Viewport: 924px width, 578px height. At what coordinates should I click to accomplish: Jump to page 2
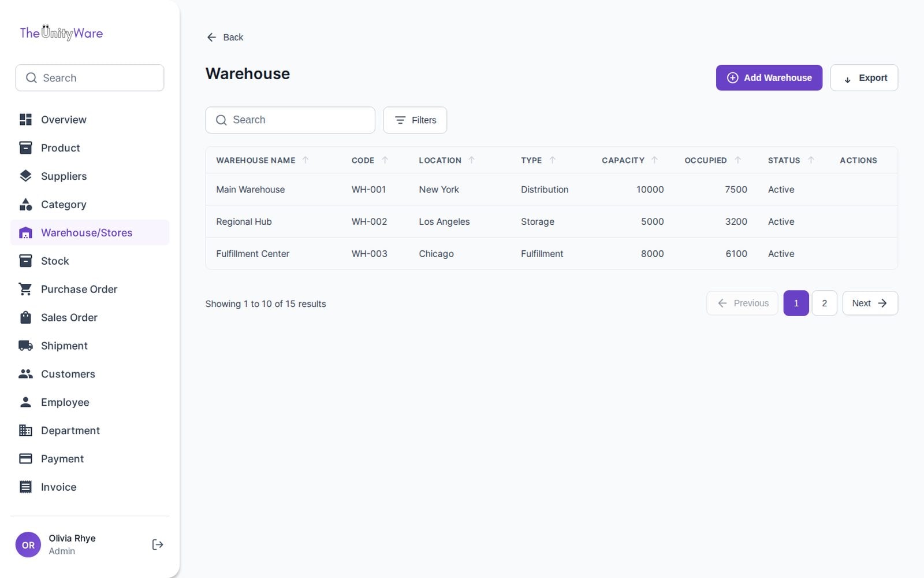[825, 303]
